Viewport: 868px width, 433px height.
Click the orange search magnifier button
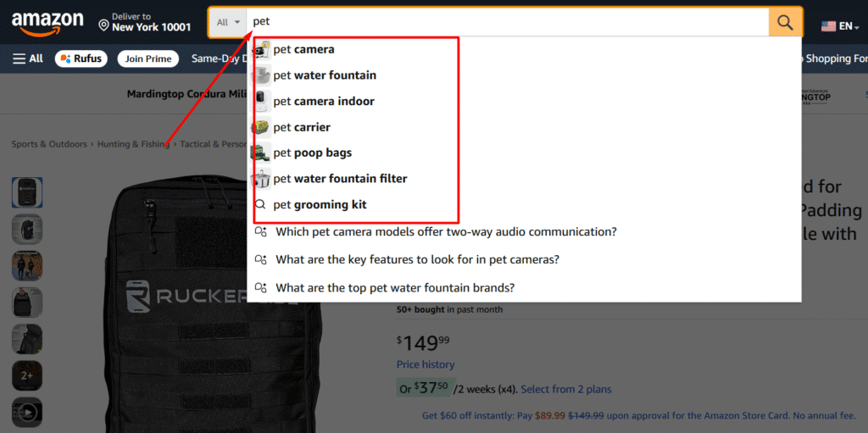(786, 23)
